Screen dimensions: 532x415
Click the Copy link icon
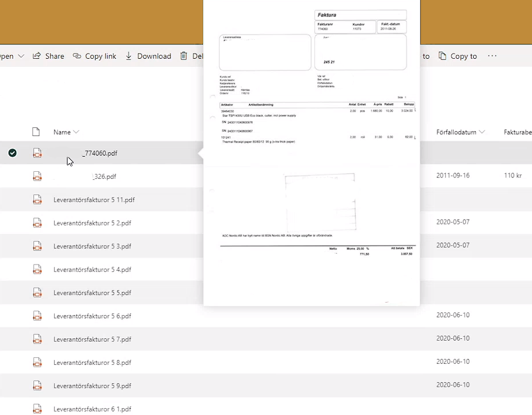(x=77, y=56)
